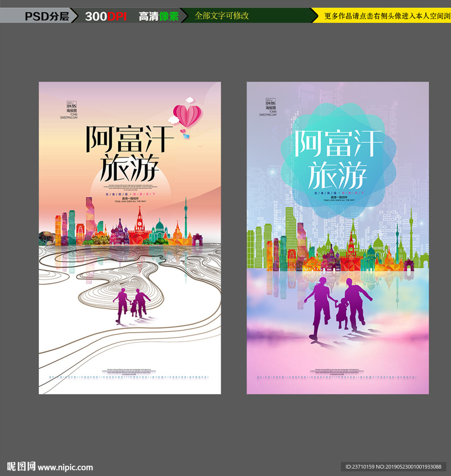Click '真情一路相伴' text on left poster
Viewport: 451px width, 476px height.
(131, 198)
